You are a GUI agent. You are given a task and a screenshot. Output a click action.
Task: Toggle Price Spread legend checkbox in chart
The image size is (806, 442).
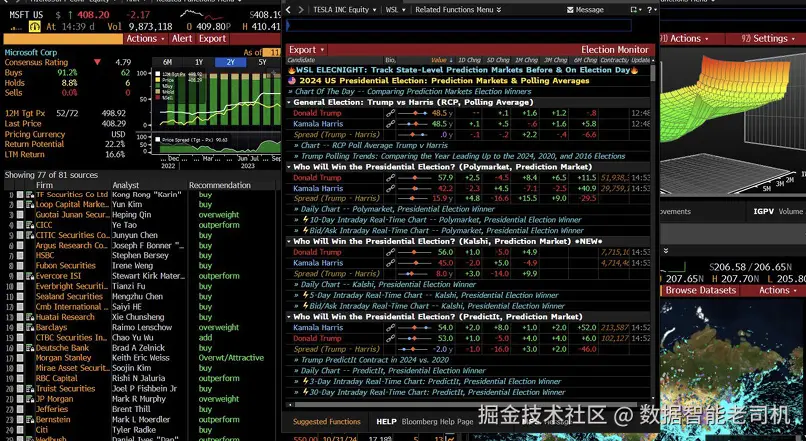tap(158, 139)
